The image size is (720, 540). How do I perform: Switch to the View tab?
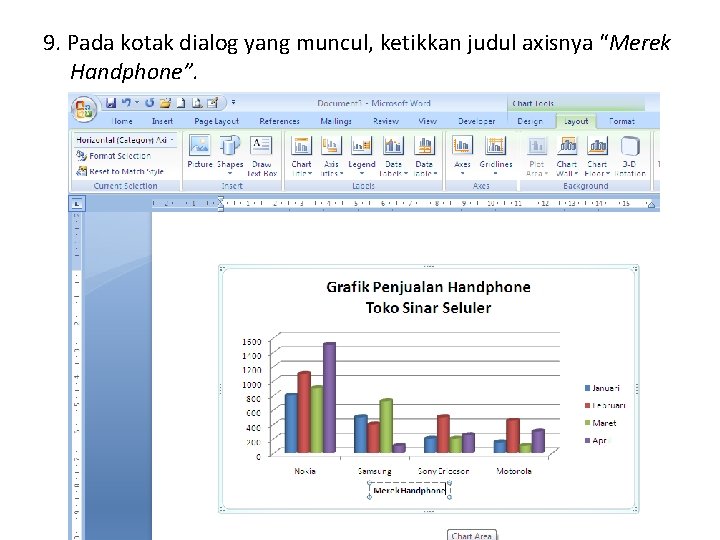[x=428, y=121]
